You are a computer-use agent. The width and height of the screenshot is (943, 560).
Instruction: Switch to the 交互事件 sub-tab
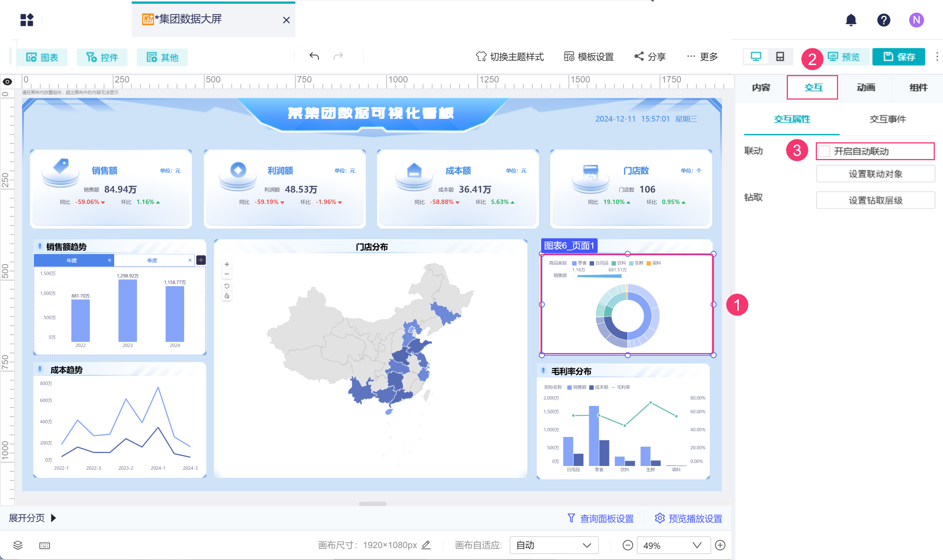coord(887,119)
